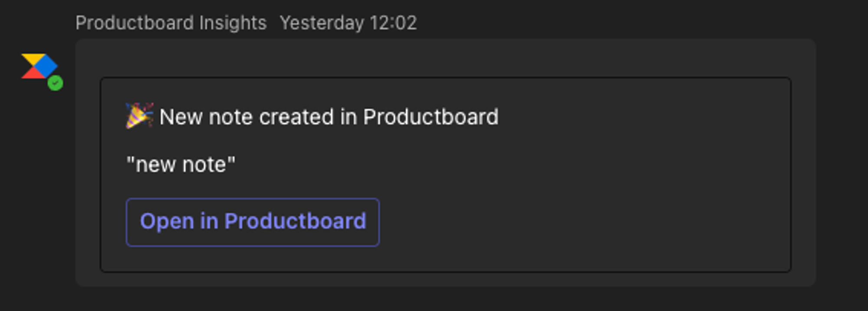Click the Yesterday 12:02 timestamp
Image resolution: width=868 pixels, height=311 pixels.
point(348,23)
